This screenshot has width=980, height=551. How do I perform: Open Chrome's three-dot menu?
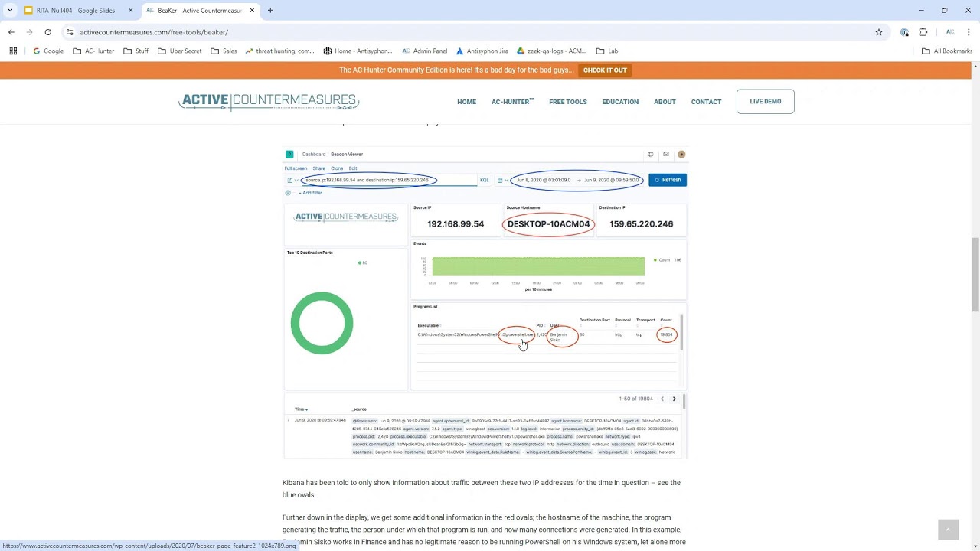pos(969,32)
